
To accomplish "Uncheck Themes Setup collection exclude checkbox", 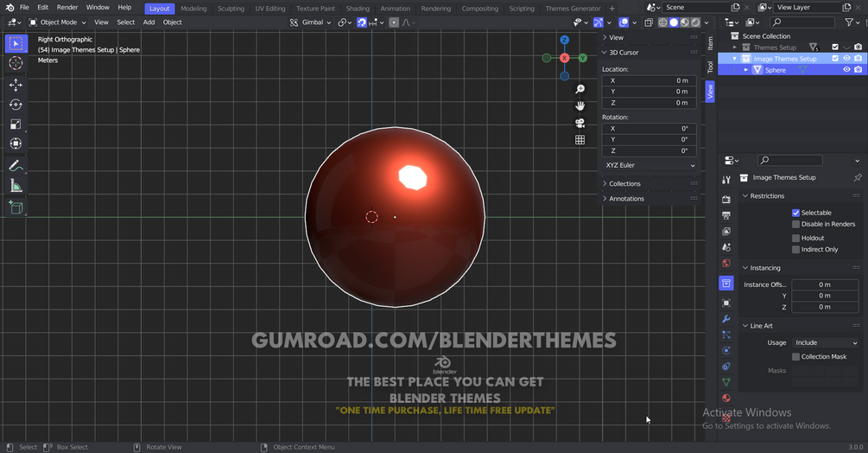I will [x=835, y=48].
